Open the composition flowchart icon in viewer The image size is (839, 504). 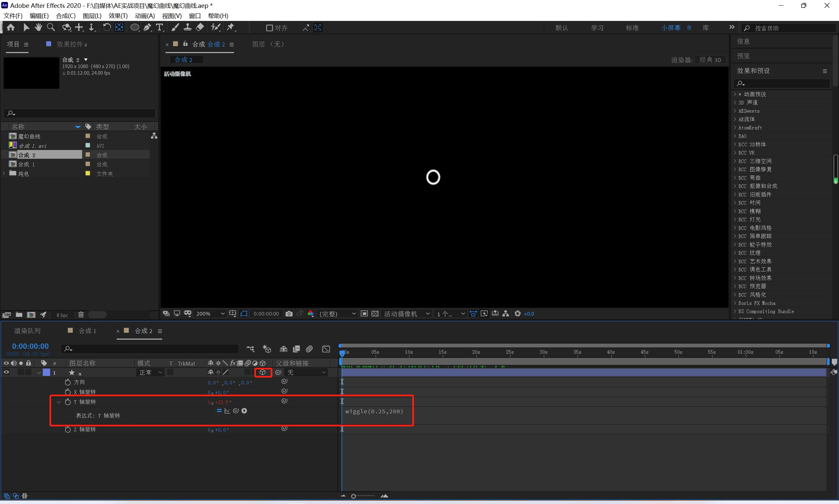point(506,314)
